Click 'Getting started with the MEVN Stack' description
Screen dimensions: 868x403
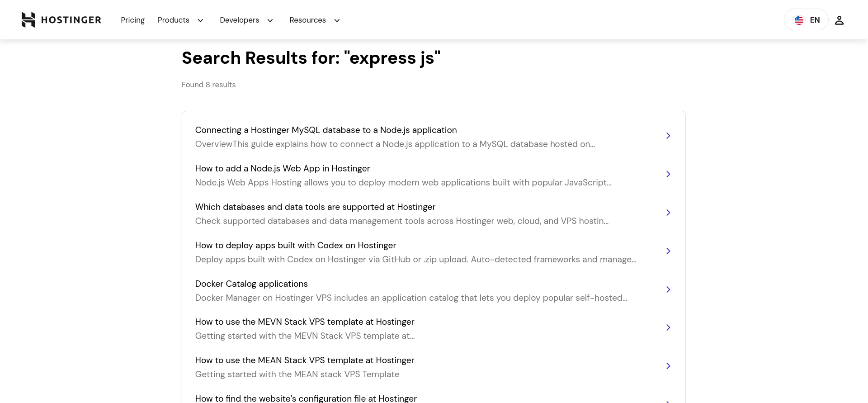pyautogui.click(x=305, y=336)
